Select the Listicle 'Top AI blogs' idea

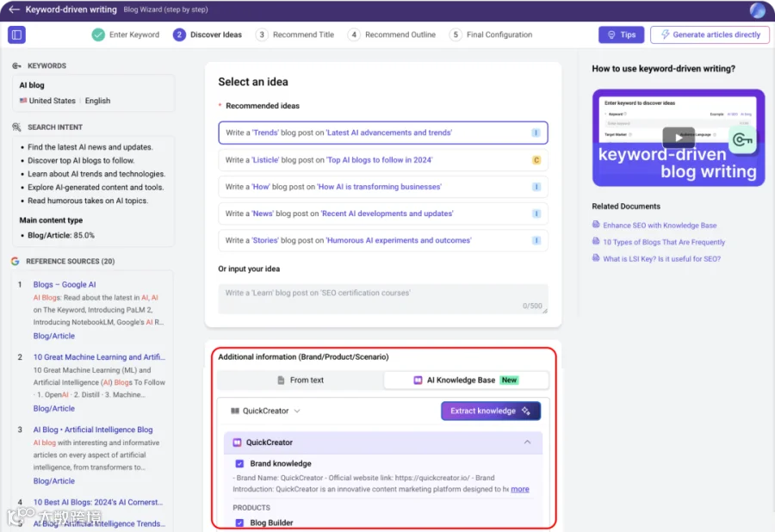point(382,160)
